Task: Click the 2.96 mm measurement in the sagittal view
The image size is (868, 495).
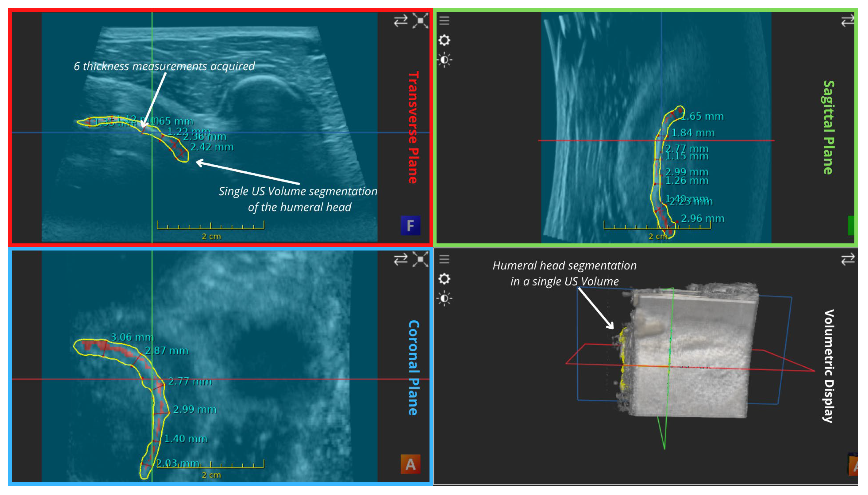Action: [702, 219]
